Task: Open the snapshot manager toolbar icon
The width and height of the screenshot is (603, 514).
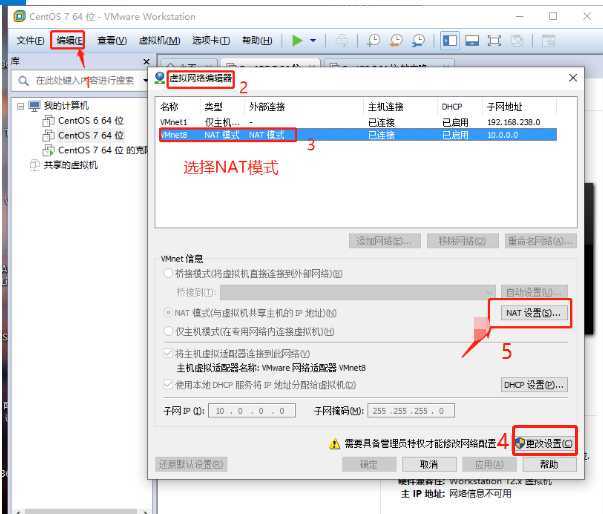Action: pyautogui.click(x=418, y=40)
